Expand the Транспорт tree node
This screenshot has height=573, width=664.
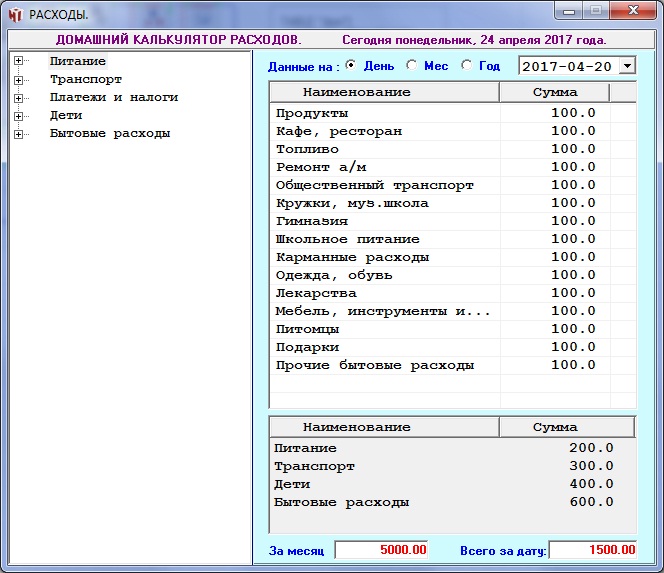point(18,80)
